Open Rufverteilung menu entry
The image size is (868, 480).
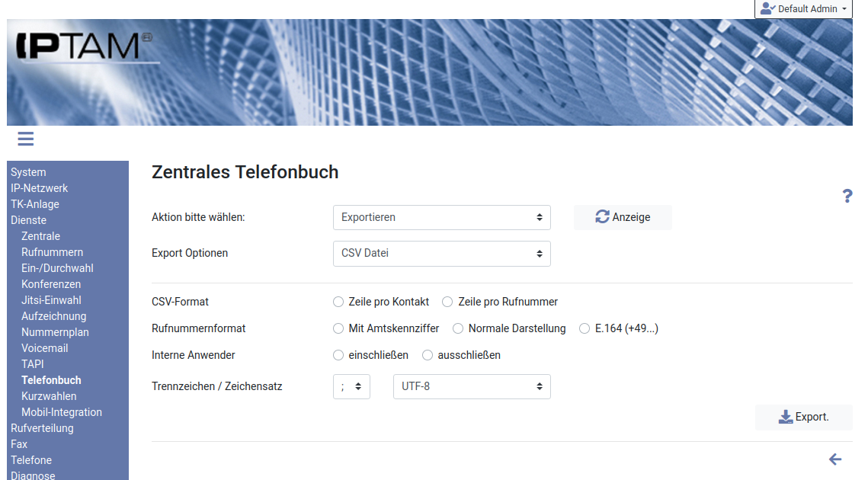point(42,428)
